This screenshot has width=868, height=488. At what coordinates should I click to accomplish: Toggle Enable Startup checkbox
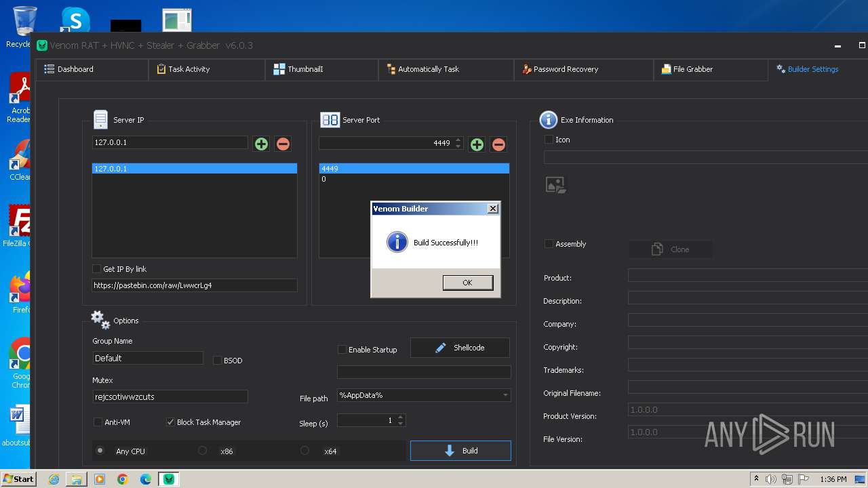point(342,350)
